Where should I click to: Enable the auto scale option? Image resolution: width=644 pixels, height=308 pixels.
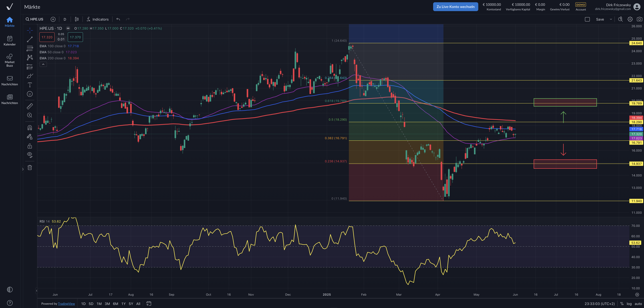(638, 303)
